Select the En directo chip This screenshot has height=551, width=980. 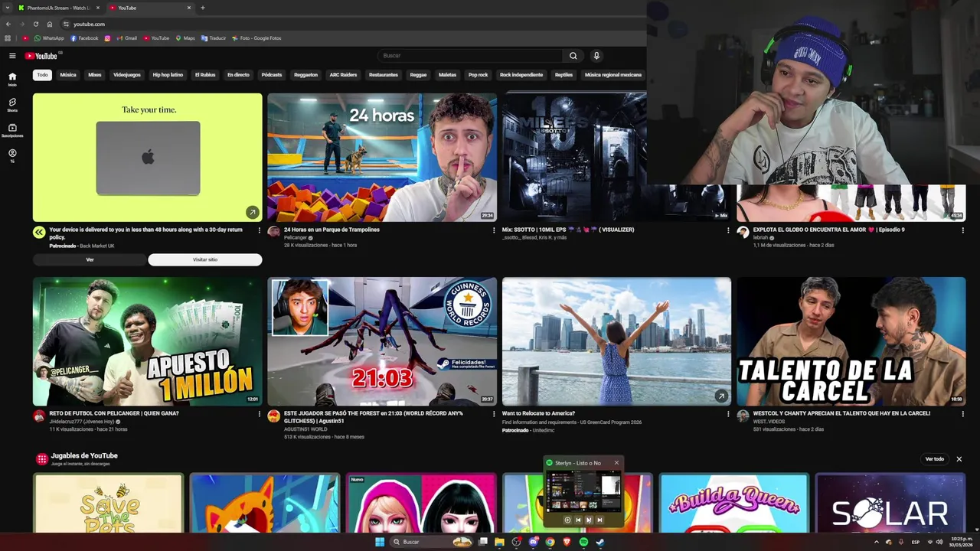[238, 75]
